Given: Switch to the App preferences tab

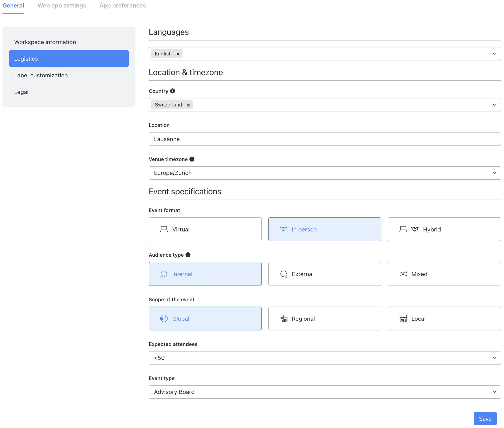Looking at the screenshot, I should click(123, 5).
